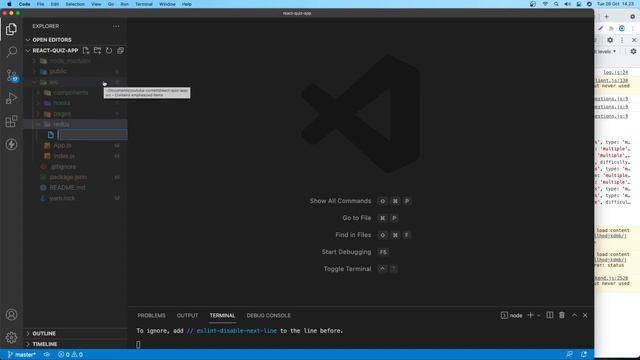Switch to the OUTPUT tab
The image size is (640, 360).
click(187, 316)
